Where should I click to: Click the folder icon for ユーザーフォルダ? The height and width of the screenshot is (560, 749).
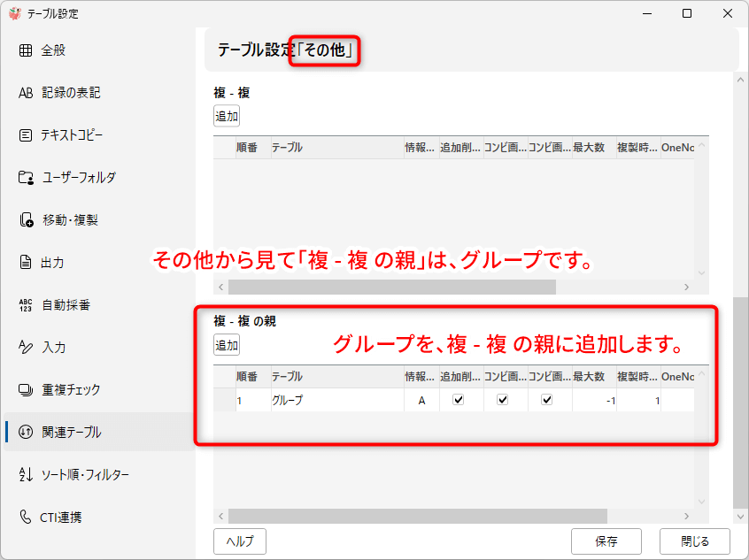pyautogui.click(x=26, y=178)
